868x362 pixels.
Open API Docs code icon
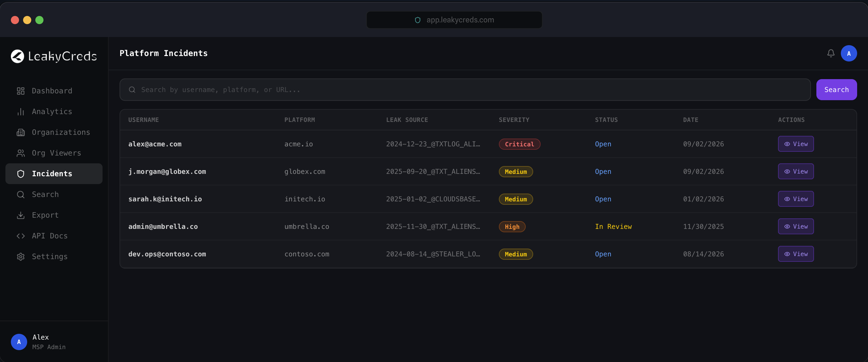[x=21, y=236]
